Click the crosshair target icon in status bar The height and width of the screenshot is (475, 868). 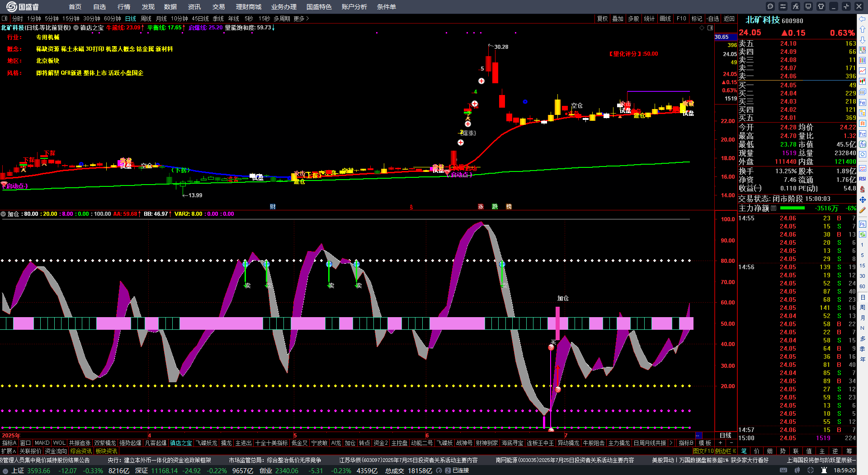click(811, 470)
